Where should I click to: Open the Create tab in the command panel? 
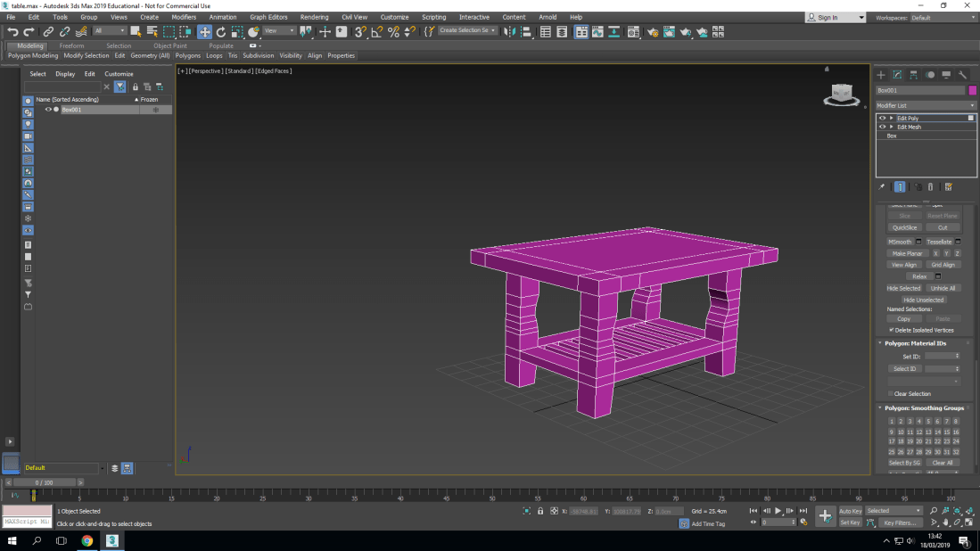click(x=881, y=75)
